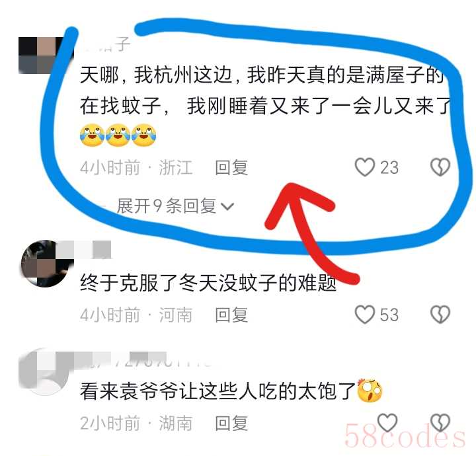
Task: Like the Henan comment with 53 likes
Action: [x=364, y=315]
